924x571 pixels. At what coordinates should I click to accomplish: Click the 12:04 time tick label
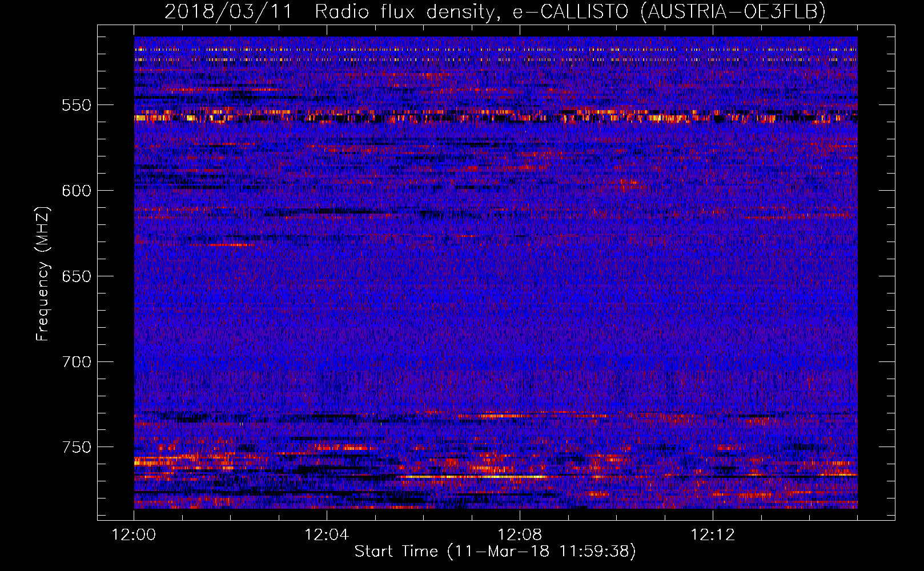pyautogui.click(x=327, y=534)
